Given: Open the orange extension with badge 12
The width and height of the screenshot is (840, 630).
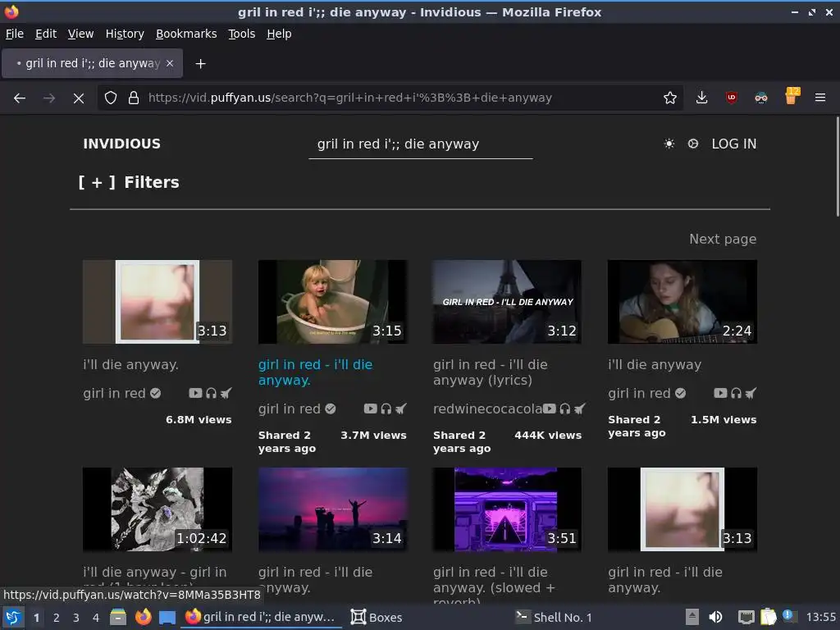Looking at the screenshot, I should 792,97.
